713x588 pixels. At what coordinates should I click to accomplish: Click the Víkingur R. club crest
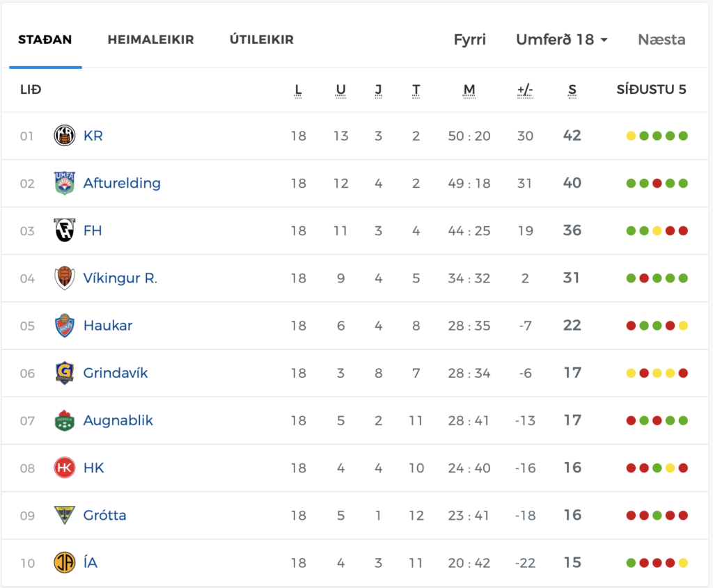pyautogui.click(x=65, y=278)
